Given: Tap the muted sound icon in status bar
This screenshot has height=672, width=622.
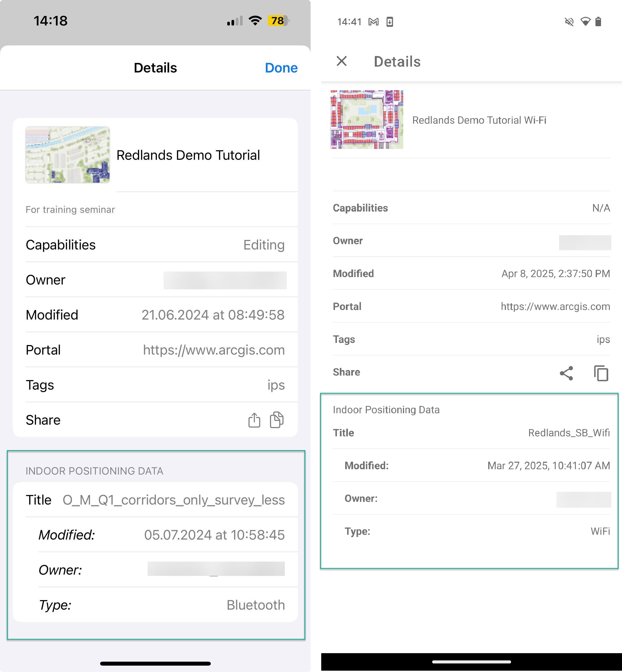Looking at the screenshot, I should [x=569, y=22].
